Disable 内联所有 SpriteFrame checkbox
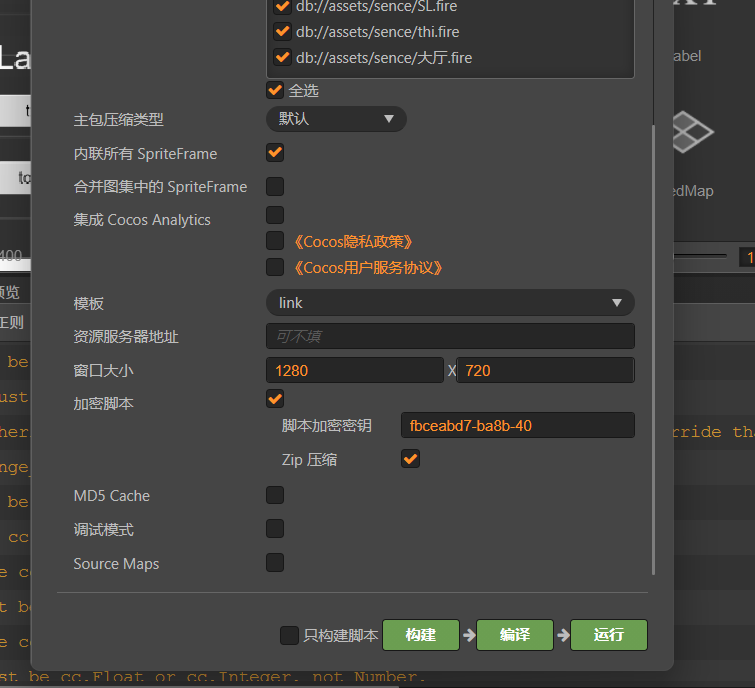This screenshot has height=688, width=755. click(x=275, y=153)
